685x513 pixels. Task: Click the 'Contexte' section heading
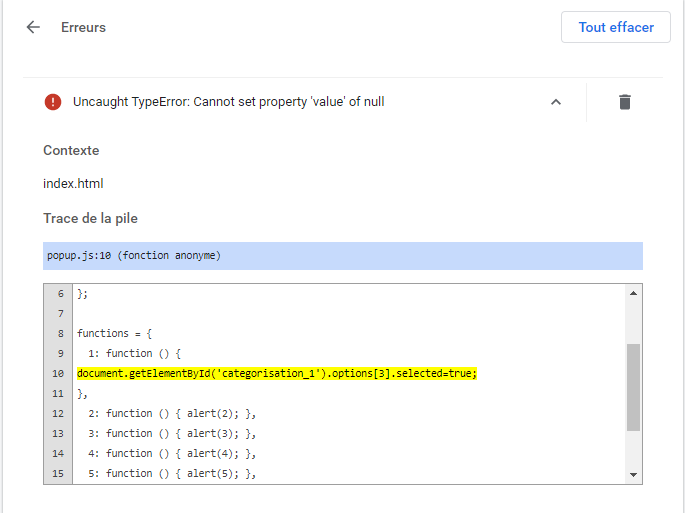click(x=71, y=150)
